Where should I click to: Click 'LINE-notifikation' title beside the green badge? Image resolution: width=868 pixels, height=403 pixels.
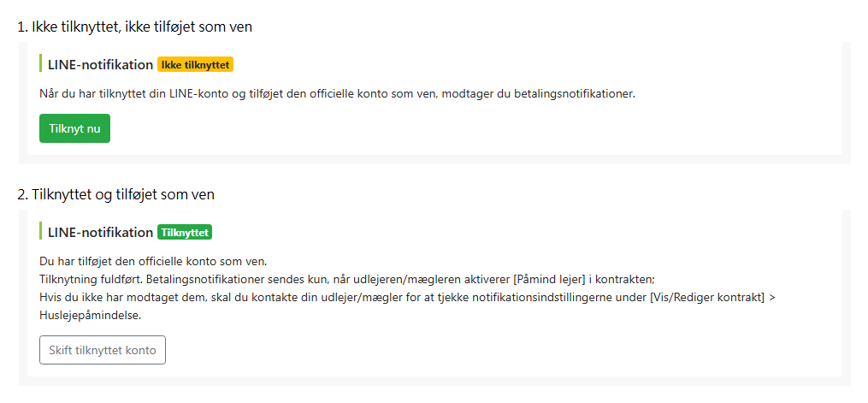click(100, 233)
